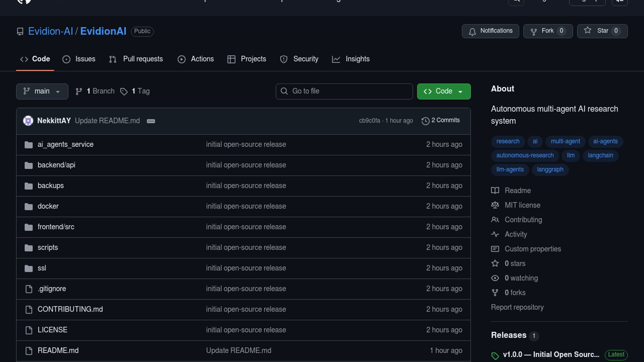This screenshot has width=644, height=362.
Task: Go to the Actions tab
Action: tap(196, 59)
